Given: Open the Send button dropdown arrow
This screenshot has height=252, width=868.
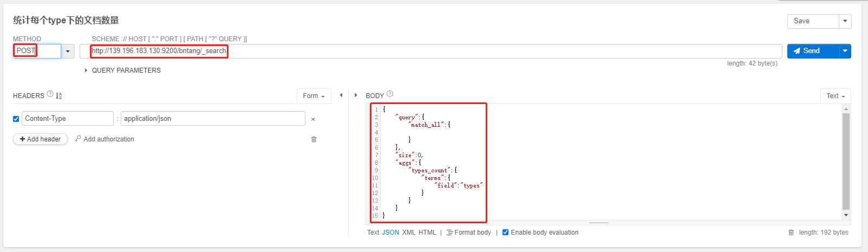Looking at the screenshot, I should click(x=845, y=51).
